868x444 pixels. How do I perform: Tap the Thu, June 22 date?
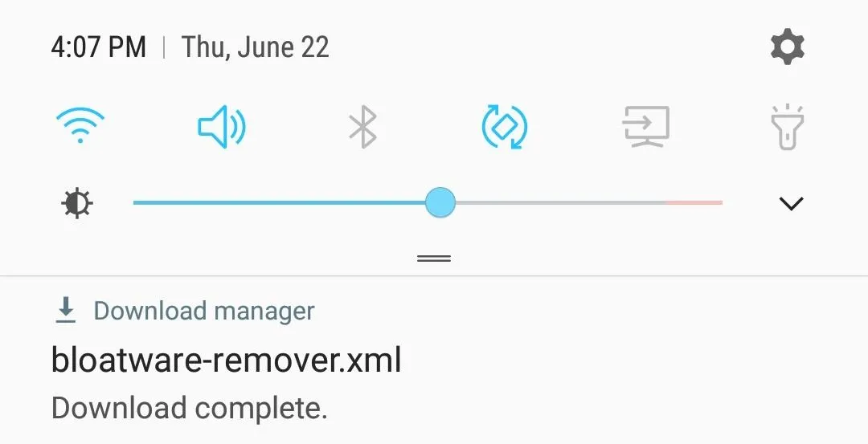(x=256, y=47)
